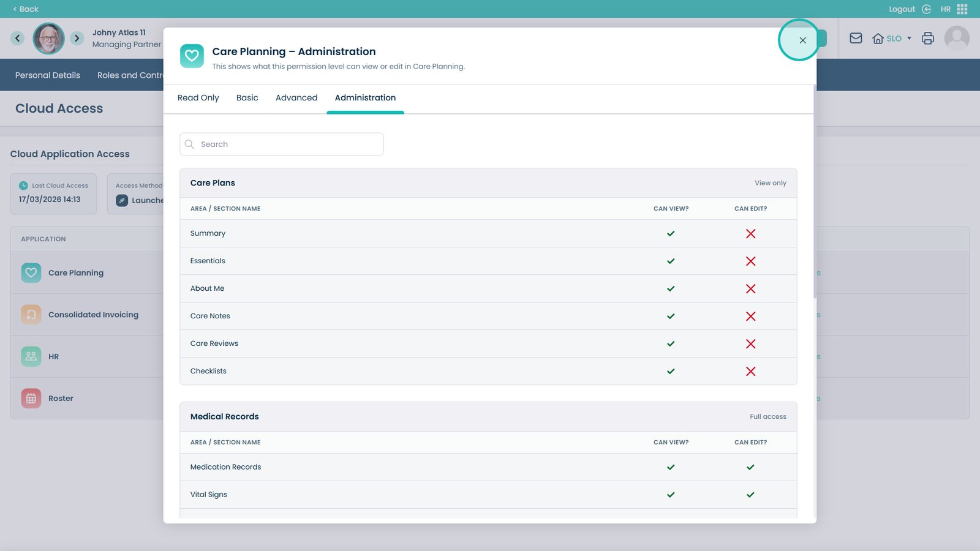Click the printer icon in header
This screenshot has width=980, height=551.
(x=928, y=39)
